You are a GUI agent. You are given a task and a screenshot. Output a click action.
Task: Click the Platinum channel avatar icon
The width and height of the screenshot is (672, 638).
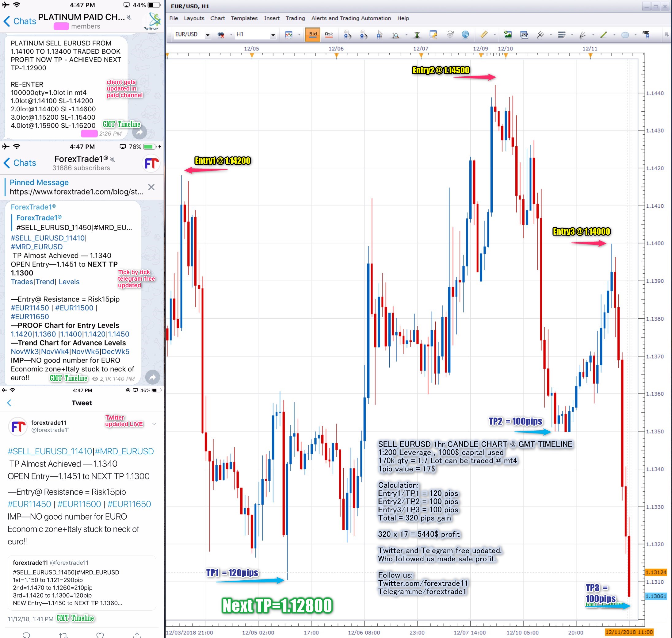(x=153, y=21)
